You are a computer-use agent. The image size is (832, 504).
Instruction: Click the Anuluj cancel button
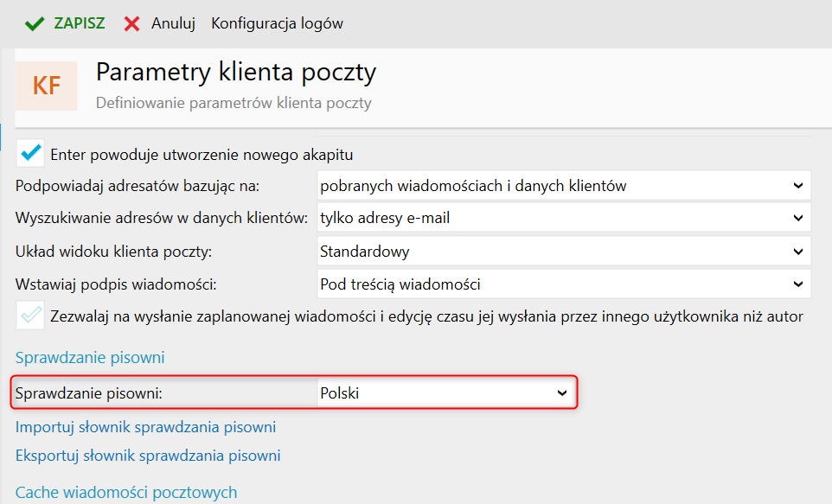pyautogui.click(x=173, y=23)
